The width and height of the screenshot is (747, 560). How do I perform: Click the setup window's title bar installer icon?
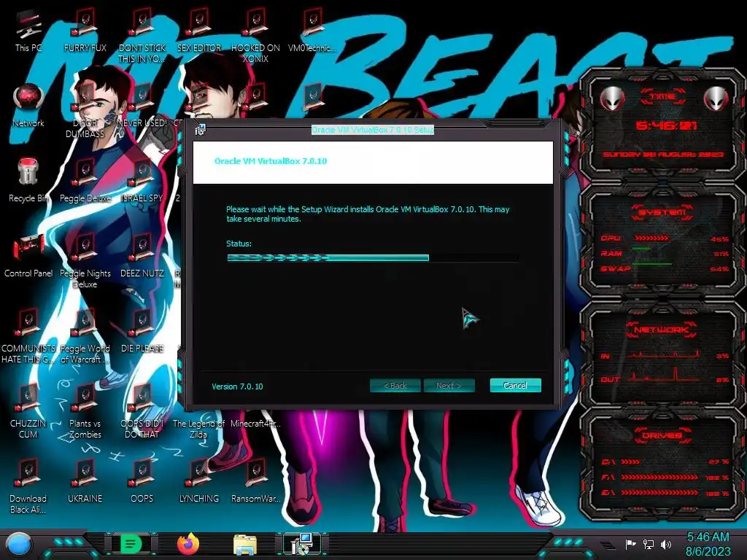pos(200,129)
